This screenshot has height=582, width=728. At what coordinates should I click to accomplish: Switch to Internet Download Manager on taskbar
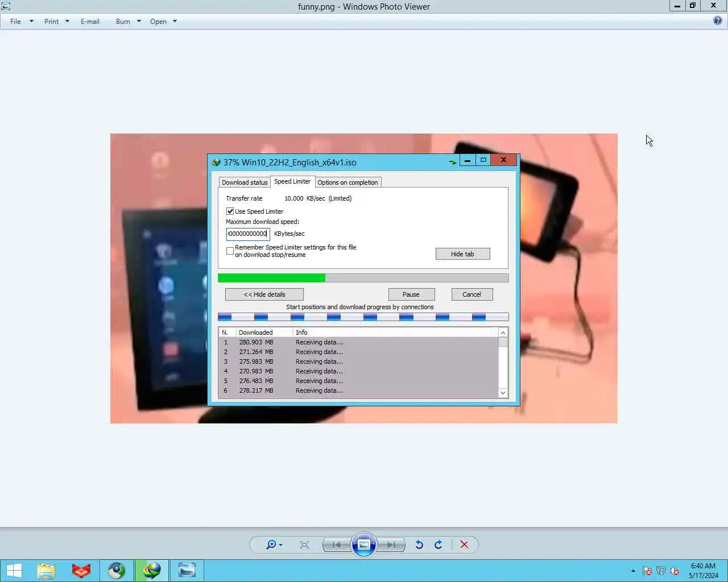click(152, 571)
